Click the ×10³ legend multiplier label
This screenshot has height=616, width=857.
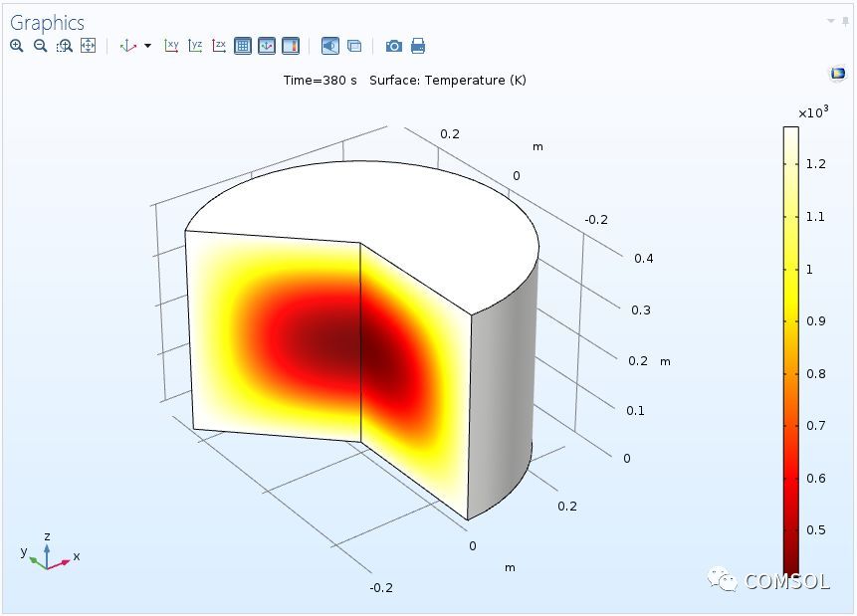tap(813, 112)
